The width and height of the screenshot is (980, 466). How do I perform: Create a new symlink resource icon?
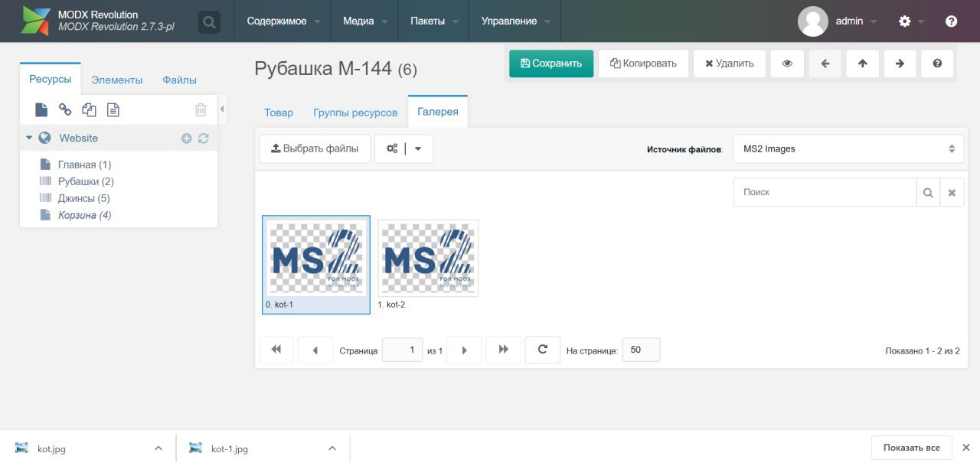tap(89, 110)
